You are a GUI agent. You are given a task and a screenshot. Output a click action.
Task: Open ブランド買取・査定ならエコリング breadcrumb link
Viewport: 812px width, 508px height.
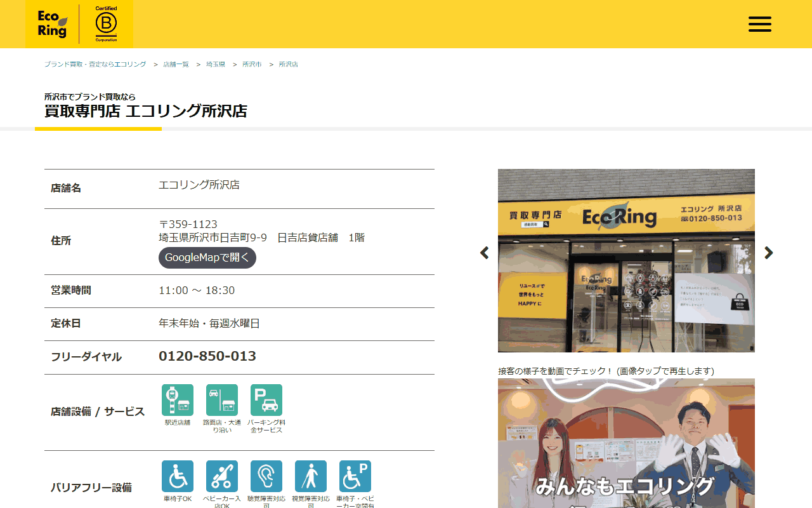click(95, 65)
